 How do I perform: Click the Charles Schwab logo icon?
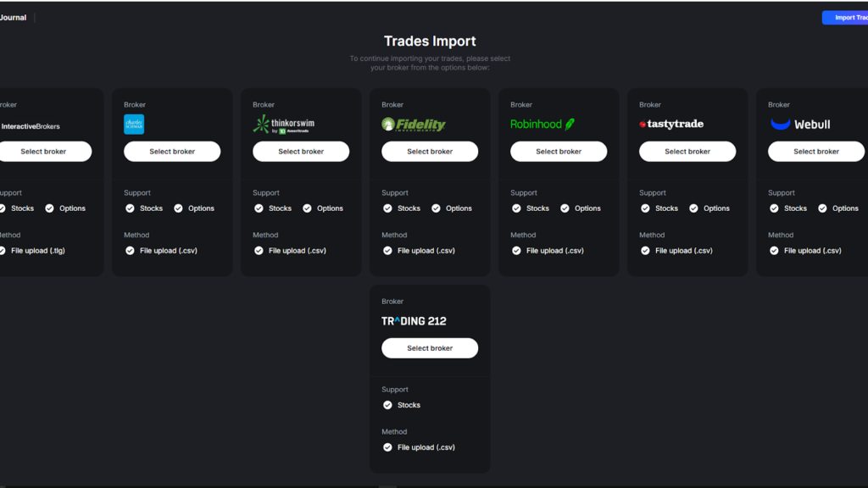134,123
